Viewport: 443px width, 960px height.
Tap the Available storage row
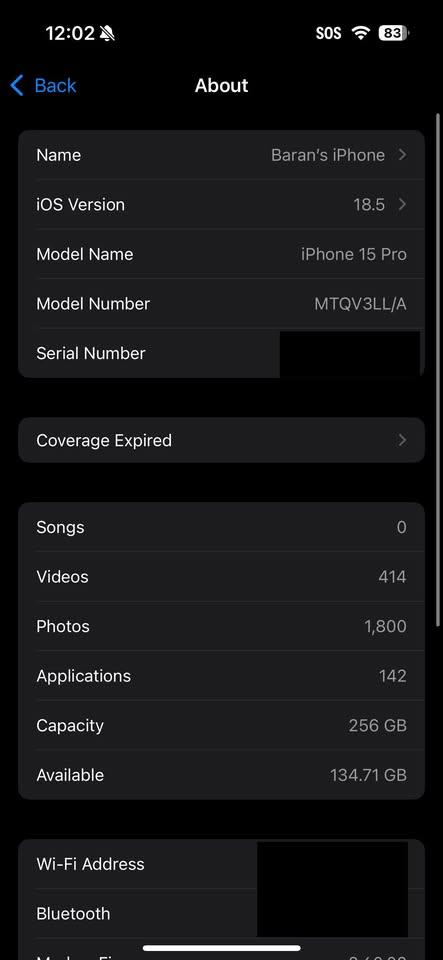pos(222,774)
